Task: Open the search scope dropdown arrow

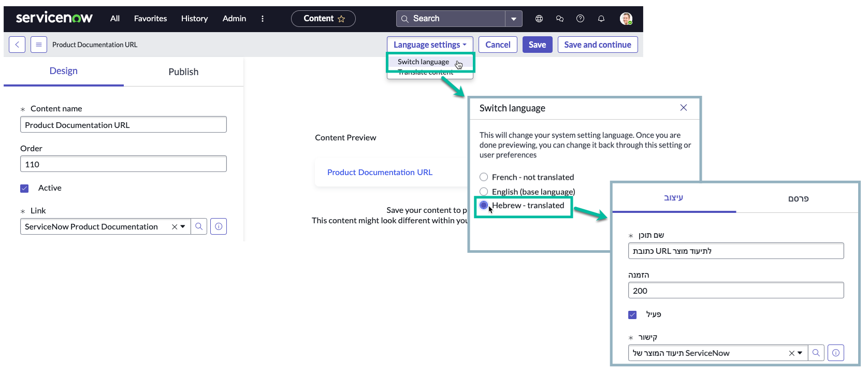Action: [514, 19]
